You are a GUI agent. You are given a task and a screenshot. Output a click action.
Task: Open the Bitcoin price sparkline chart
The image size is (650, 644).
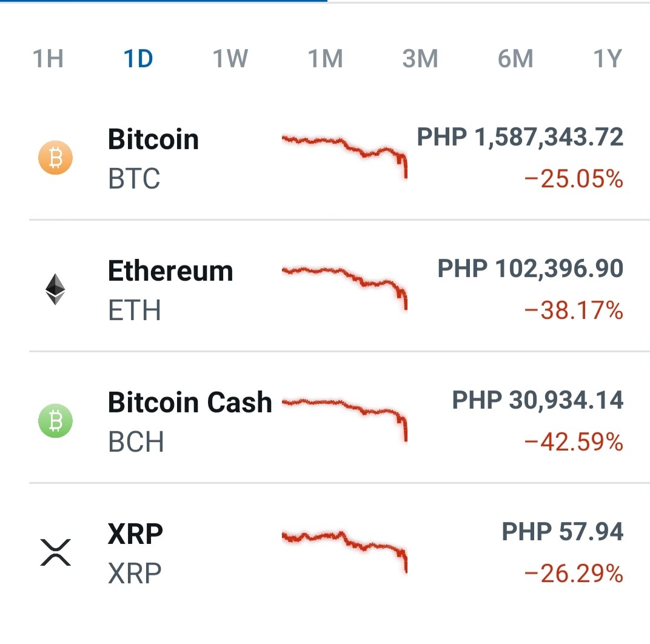[x=344, y=156]
